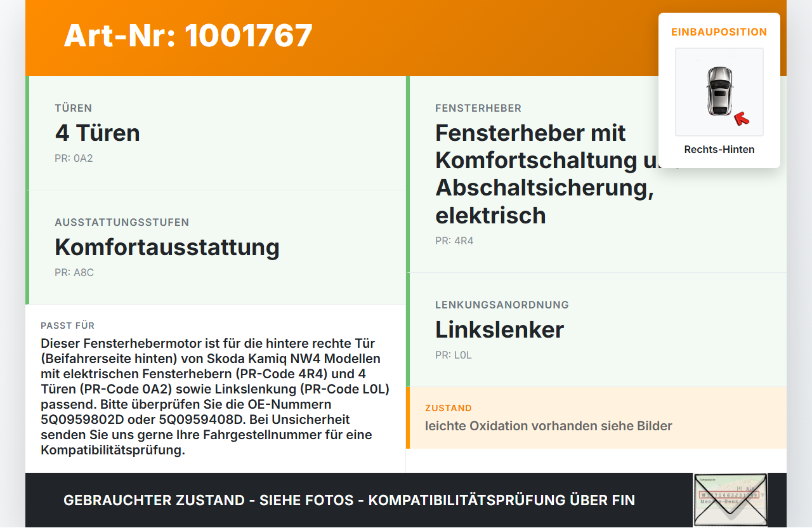
Task: Click the 'LENKUNGSANORDNUNG' label
Action: 502,305
